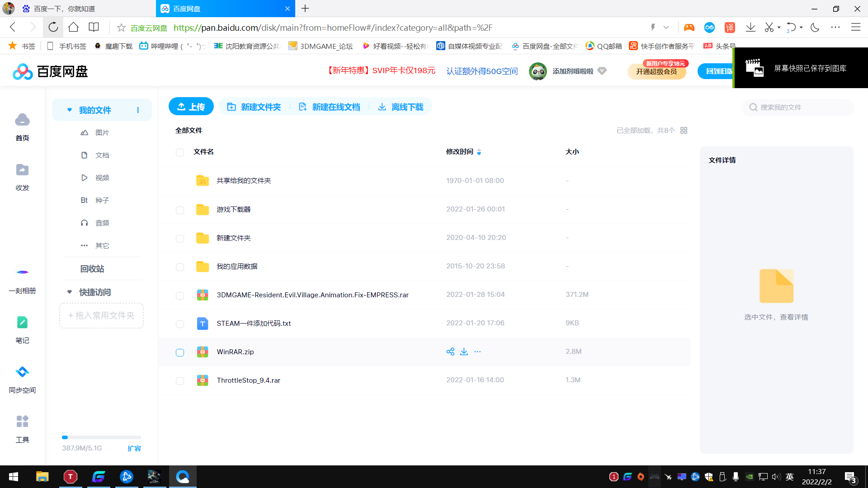Click the bookmark star icon in address bar
Screen dimensions: 868x488
tap(121, 28)
